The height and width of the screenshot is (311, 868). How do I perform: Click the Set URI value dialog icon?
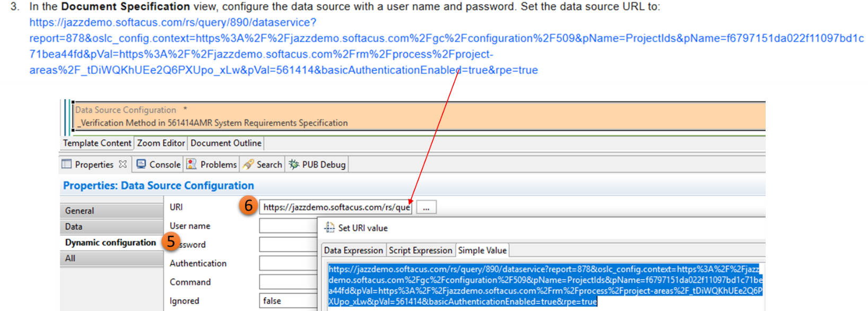[x=329, y=228]
